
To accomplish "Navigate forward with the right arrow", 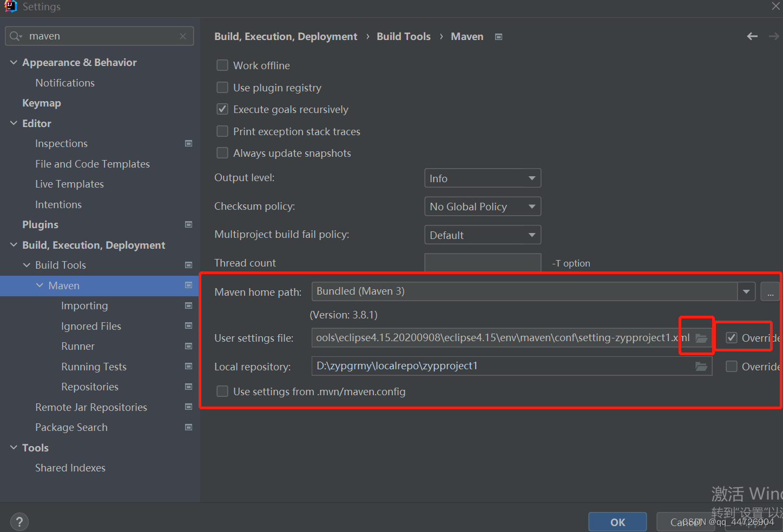I will (774, 36).
